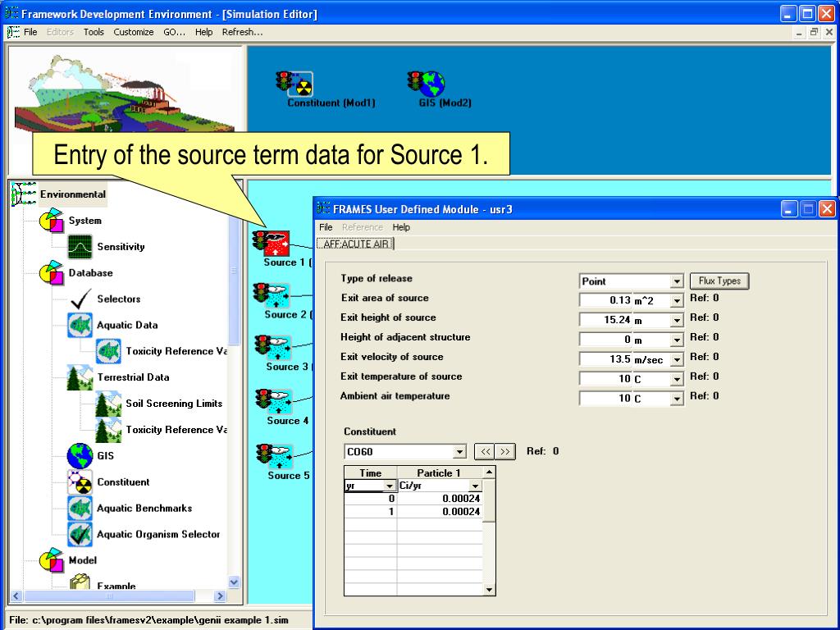Screen dimensions: 840x630
Task: Edit the Exit height value 15.24
Action: coord(606,320)
